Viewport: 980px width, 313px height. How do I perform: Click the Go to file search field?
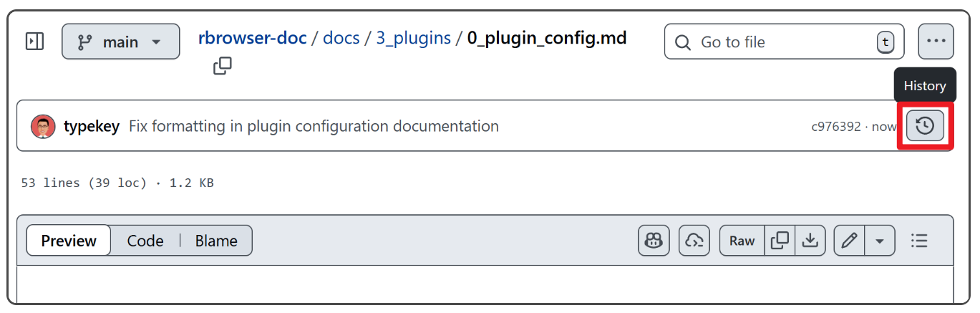[784, 42]
